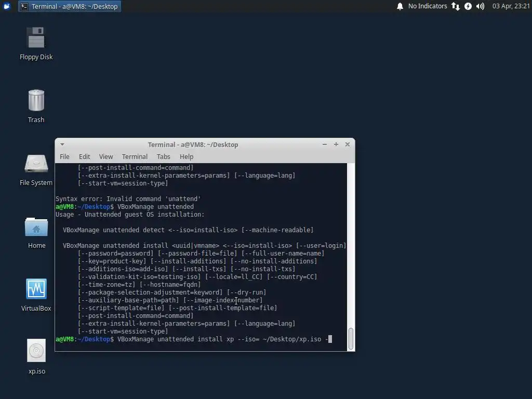This screenshot has height=399, width=532.
Task: Open the network connection arrows icon
Action: click(x=455, y=6)
